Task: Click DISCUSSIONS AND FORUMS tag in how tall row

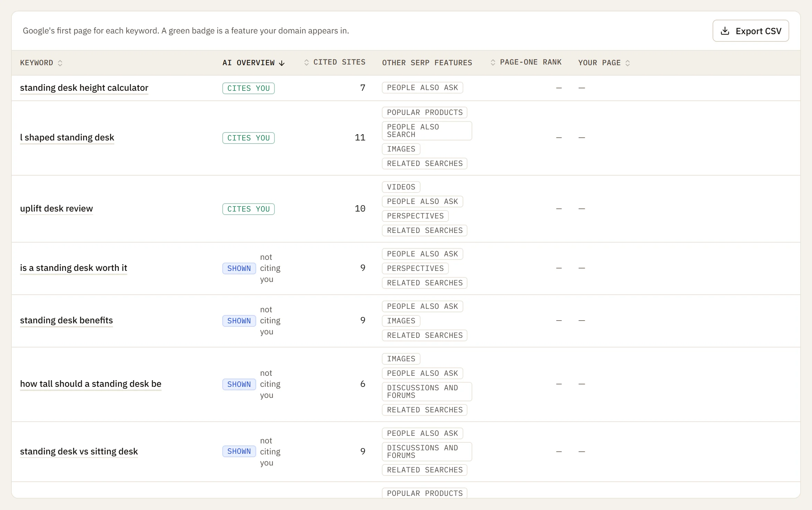Action: [x=427, y=392]
